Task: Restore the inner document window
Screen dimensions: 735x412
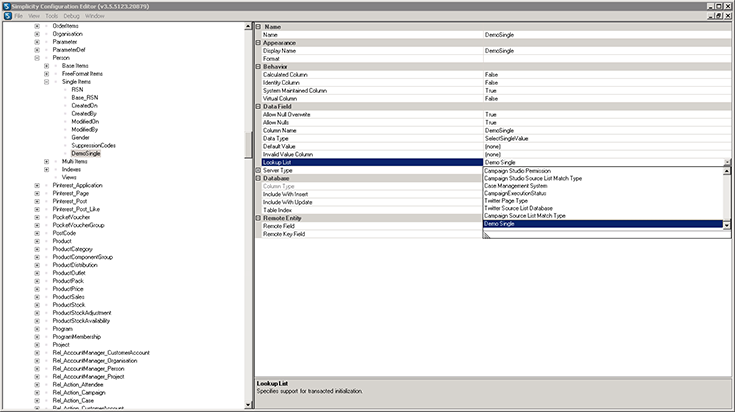Action: click(719, 16)
